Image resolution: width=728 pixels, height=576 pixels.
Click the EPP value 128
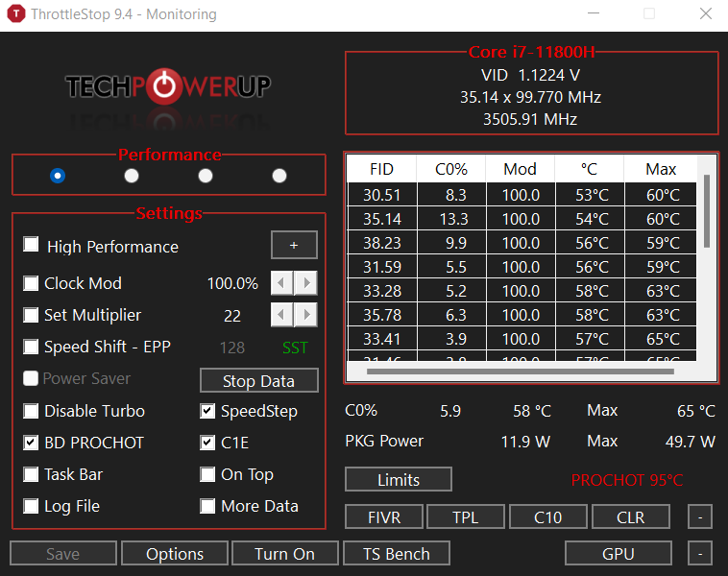[232, 348]
